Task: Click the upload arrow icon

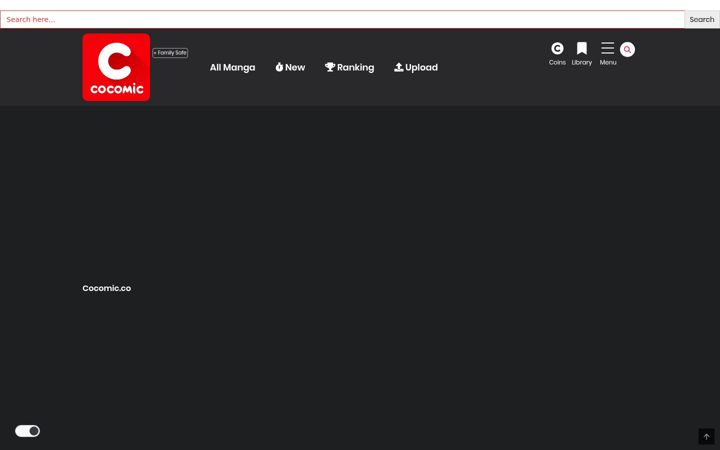Action: coord(399,67)
